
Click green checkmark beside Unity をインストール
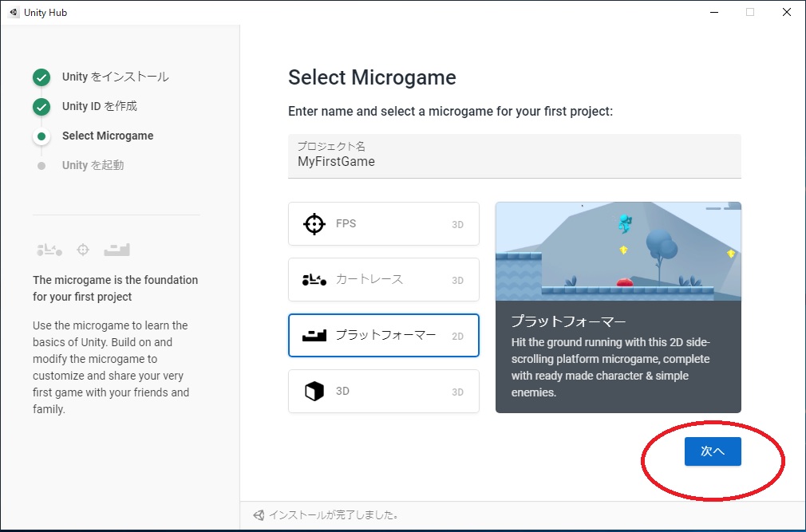(41, 77)
